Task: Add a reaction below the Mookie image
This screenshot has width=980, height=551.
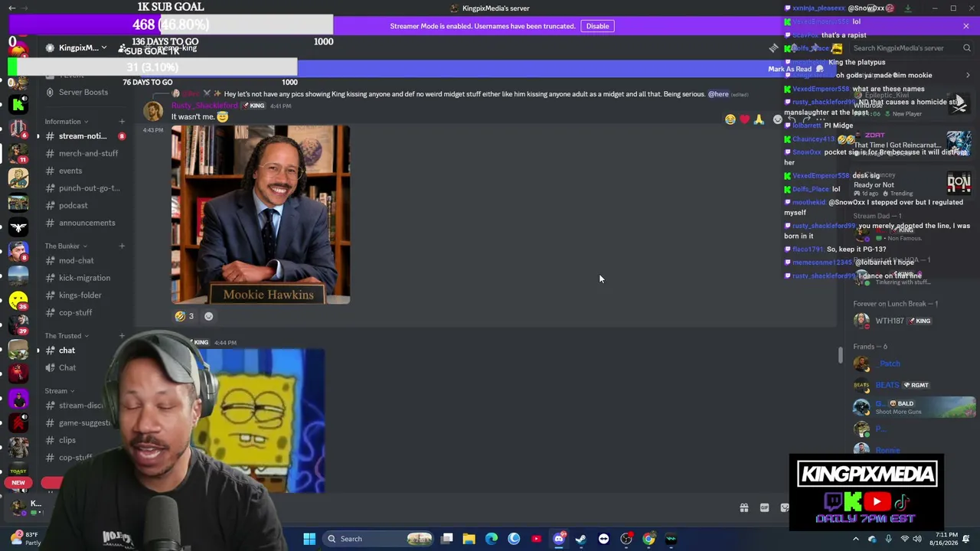Action: [208, 316]
